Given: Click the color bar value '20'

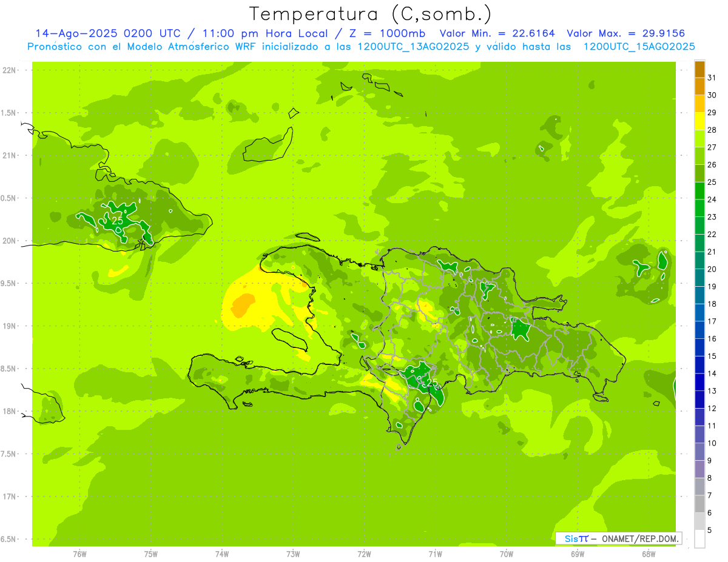Looking at the screenshot, I should 712,269.
